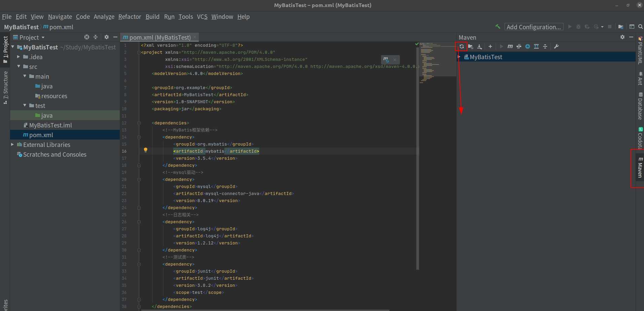Toggle the 7: Structure side tab
The image size is (644, 311).
click(x=5, y=87)
